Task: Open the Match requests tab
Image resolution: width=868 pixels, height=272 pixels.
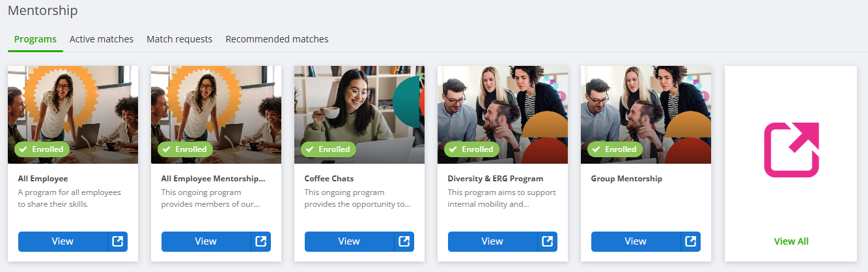Action: (x=179, y=39)
